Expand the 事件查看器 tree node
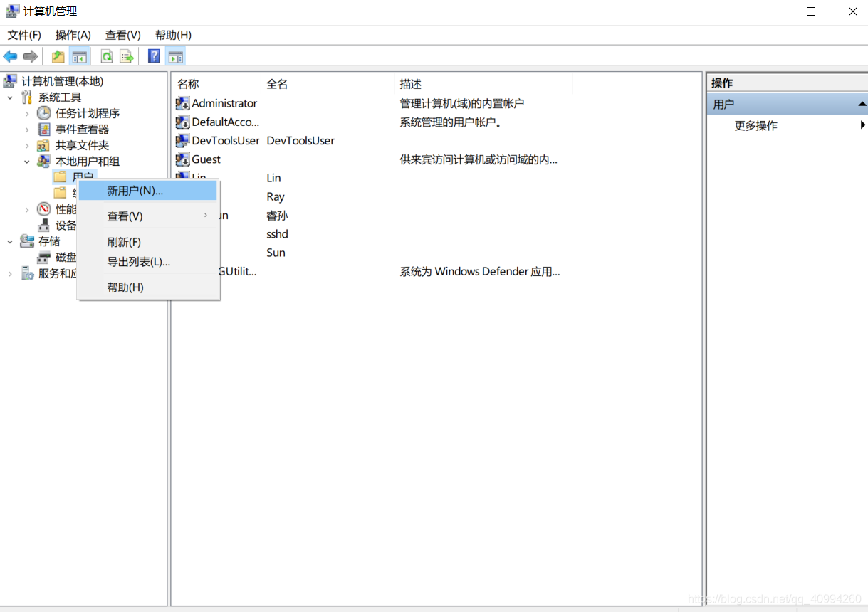This screenshot has width=868, height=612. click(x=27, y=130)
